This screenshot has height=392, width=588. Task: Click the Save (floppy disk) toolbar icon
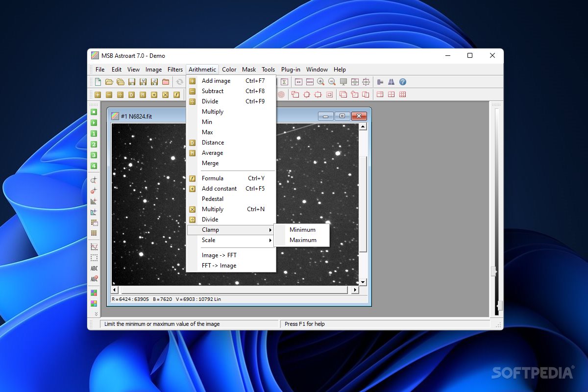pos(132,82)
